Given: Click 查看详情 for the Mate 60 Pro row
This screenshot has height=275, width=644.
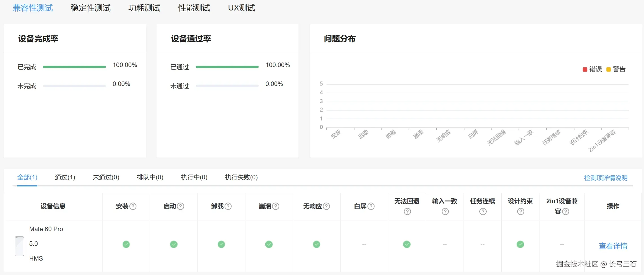Looking at the screenshot, I should [x=613, y=246].
